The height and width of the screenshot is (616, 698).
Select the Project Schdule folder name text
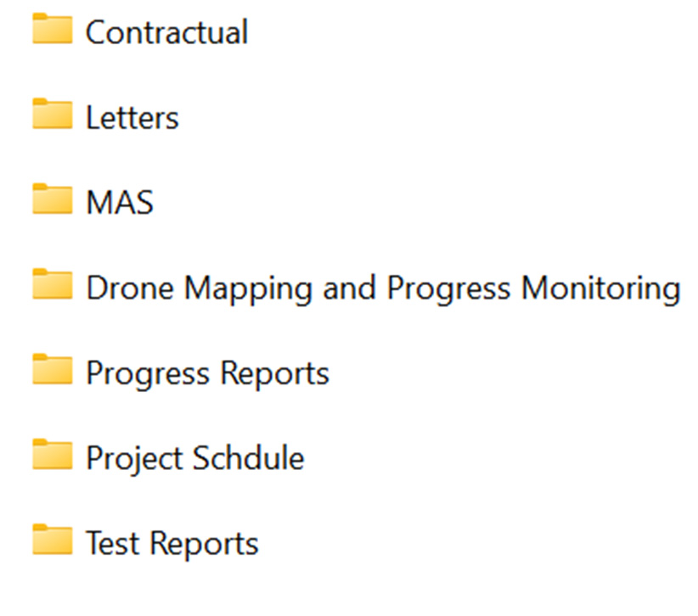click(194, 459)
